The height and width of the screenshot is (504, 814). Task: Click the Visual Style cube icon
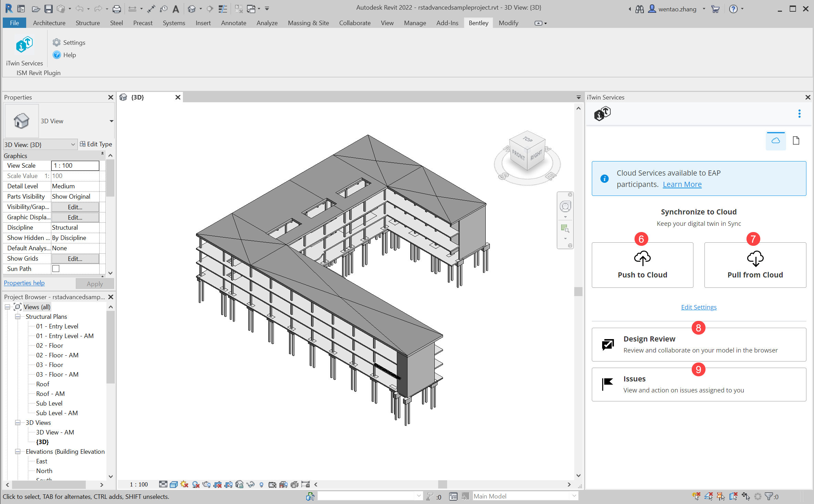tap(174, 484)
